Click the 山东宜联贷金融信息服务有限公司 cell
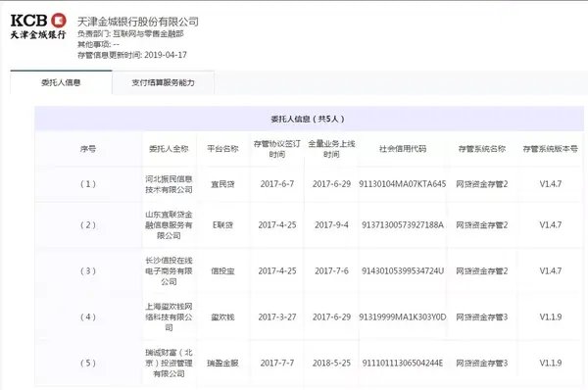This screenshot has height=390, width=588. click(x=169, y=225)
